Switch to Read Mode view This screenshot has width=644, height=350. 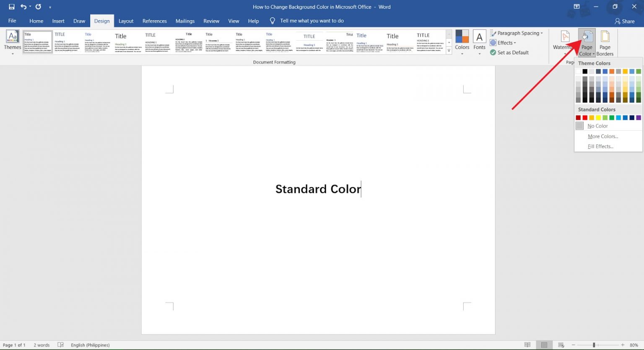click(x=527, y=345)
